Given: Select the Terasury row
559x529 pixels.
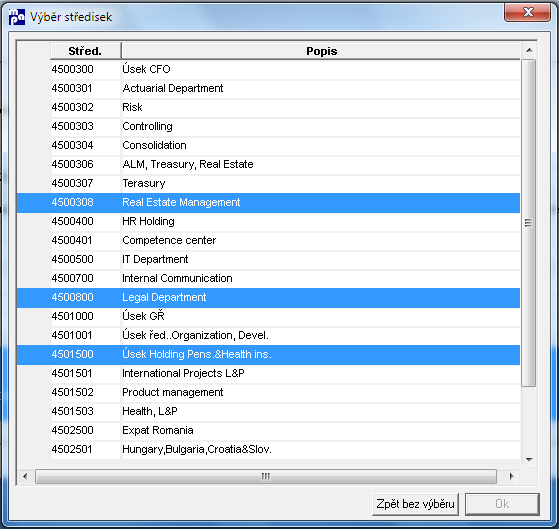Looking at the screenshot, I should (x=268, y=183).
